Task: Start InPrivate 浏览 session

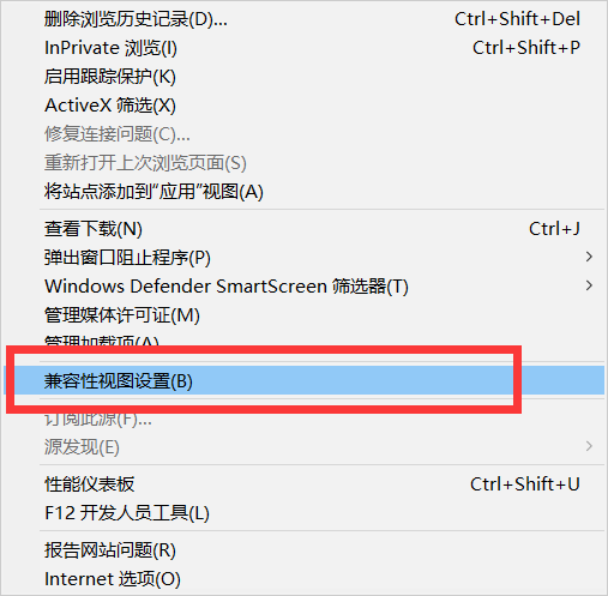Action: click(x=111, y=47)
